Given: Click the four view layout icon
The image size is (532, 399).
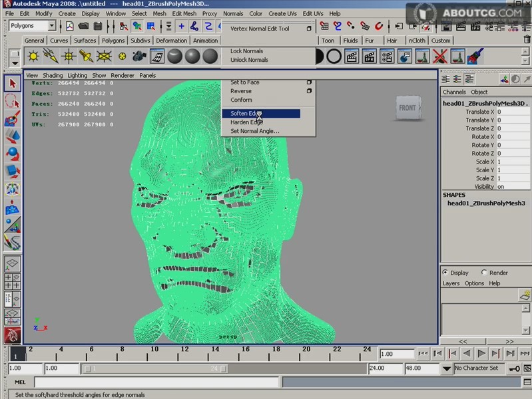Looking at the screenshot, I should click(x=12, y=282).
